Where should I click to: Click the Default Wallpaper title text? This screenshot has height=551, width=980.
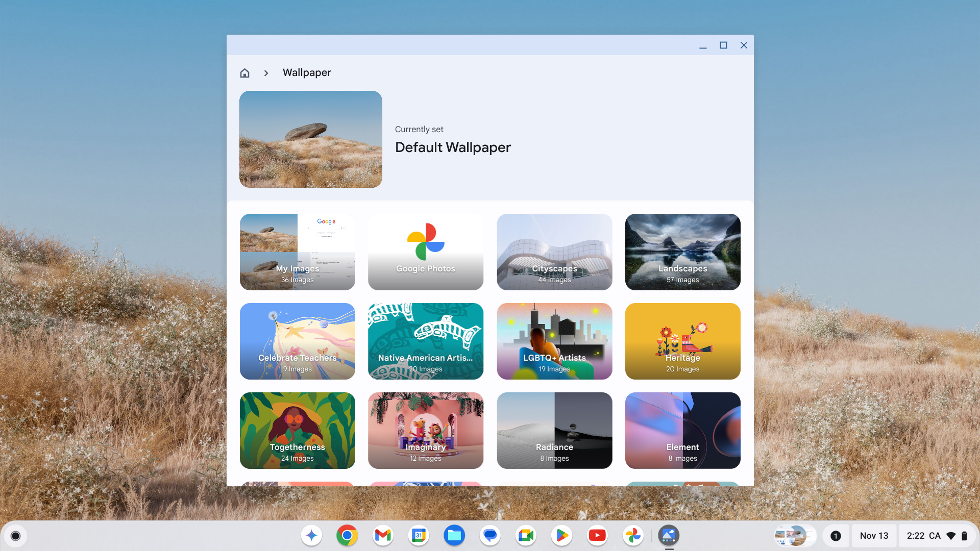tap(453, 147)
